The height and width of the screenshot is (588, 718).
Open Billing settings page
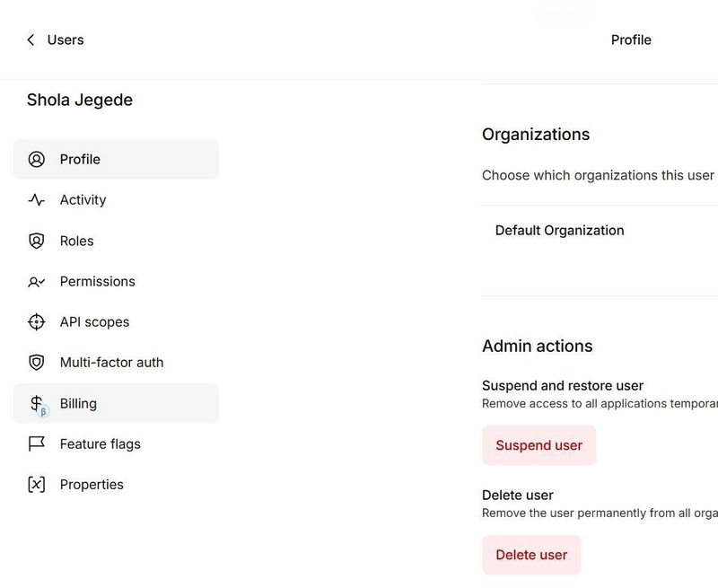tap(117, 403)
